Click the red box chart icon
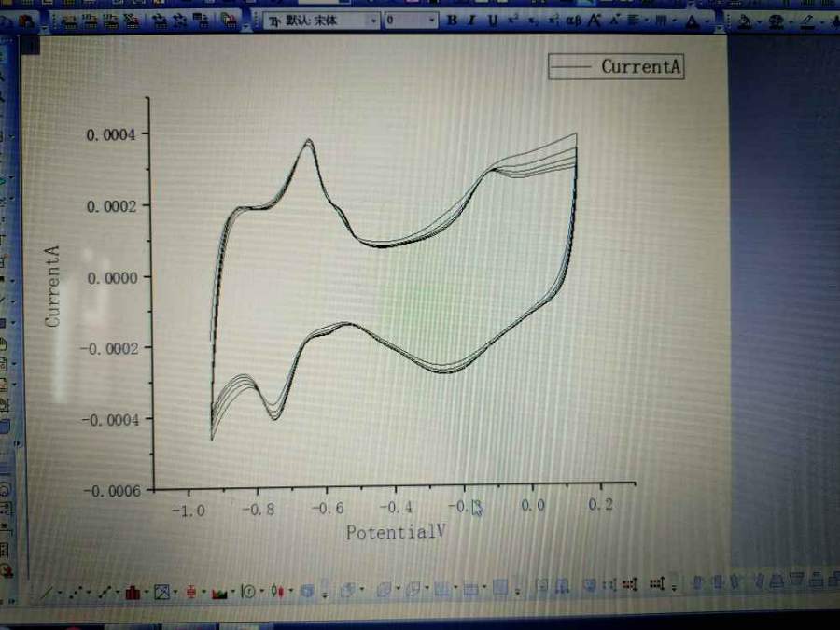Image resolution: width=840 pixels, height=630 pixels. [x=191, y=592]
